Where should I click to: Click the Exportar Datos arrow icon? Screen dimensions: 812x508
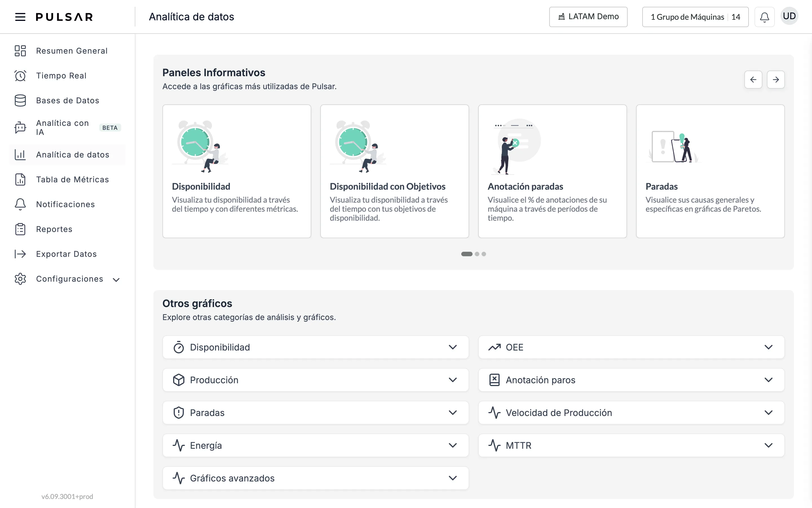tap(20, 254)
